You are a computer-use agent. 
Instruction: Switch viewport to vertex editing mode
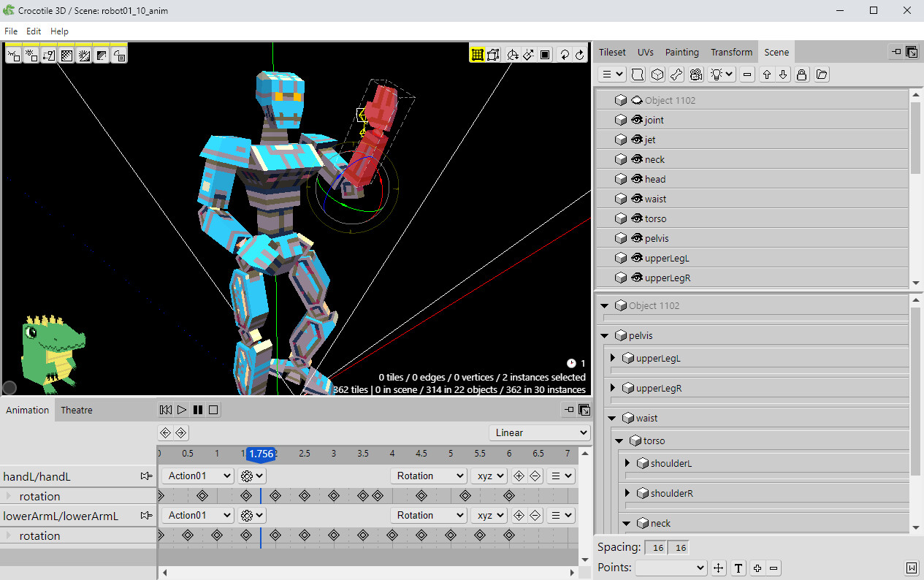click(493, 54)
